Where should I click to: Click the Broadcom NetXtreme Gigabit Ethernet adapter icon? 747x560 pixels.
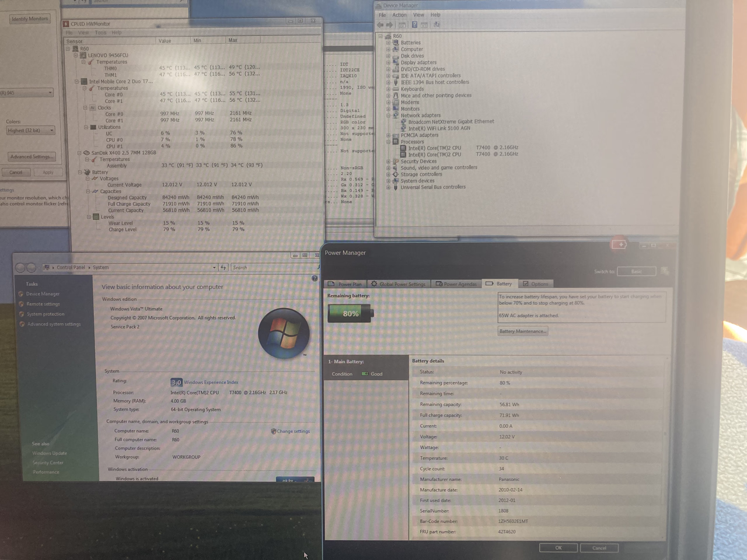[403, 122]
